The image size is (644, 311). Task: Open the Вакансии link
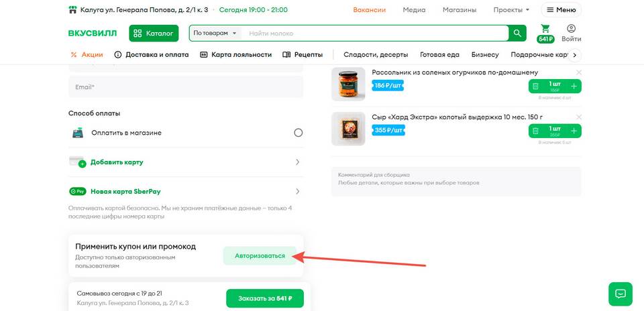(x=369, y=10)
